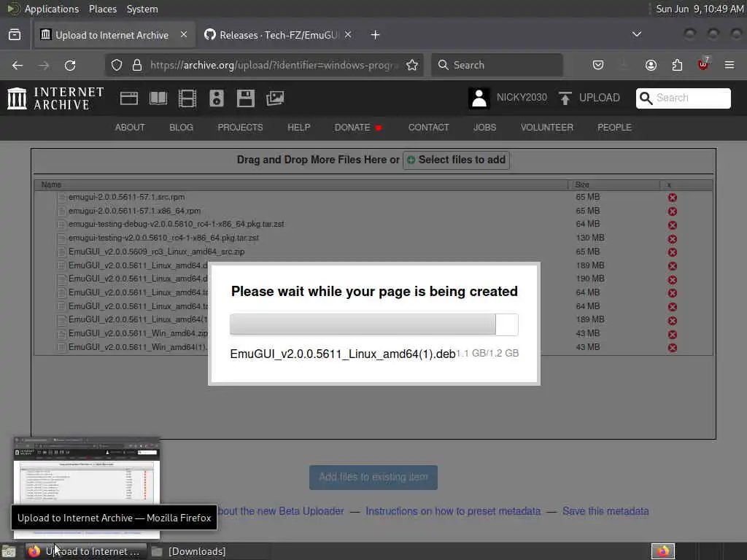
Task: Switch to Releases Tech-FZ/EmuGUI tab
Action: (x=279, y=35)
